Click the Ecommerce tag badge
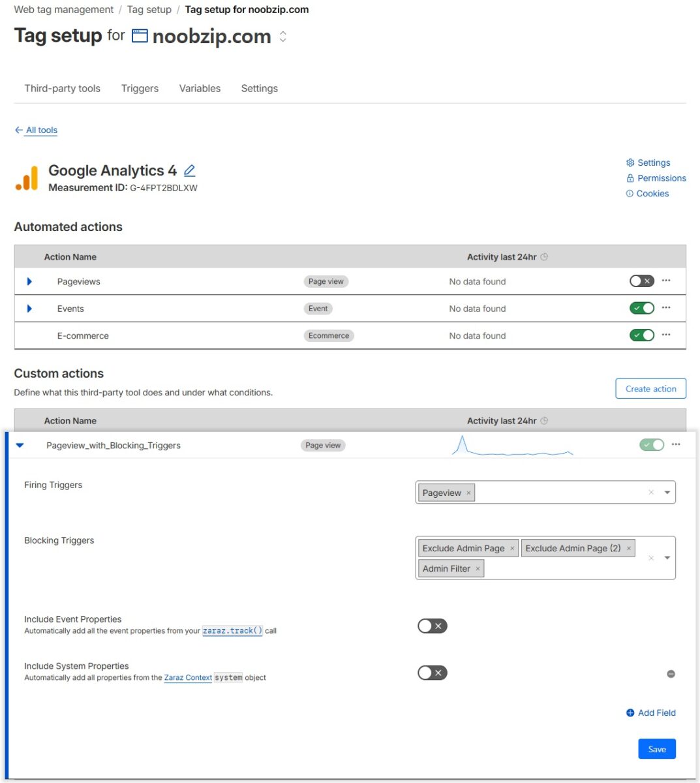 click(329, 335)
